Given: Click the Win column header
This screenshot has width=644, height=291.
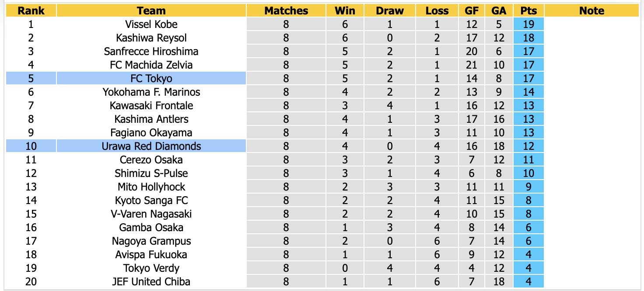Looking at the screenshot, I should tap(345, 11).
